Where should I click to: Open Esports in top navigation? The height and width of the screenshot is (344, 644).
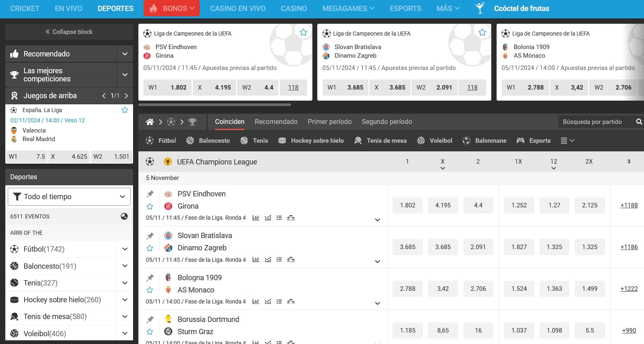(x=405, y=8)
